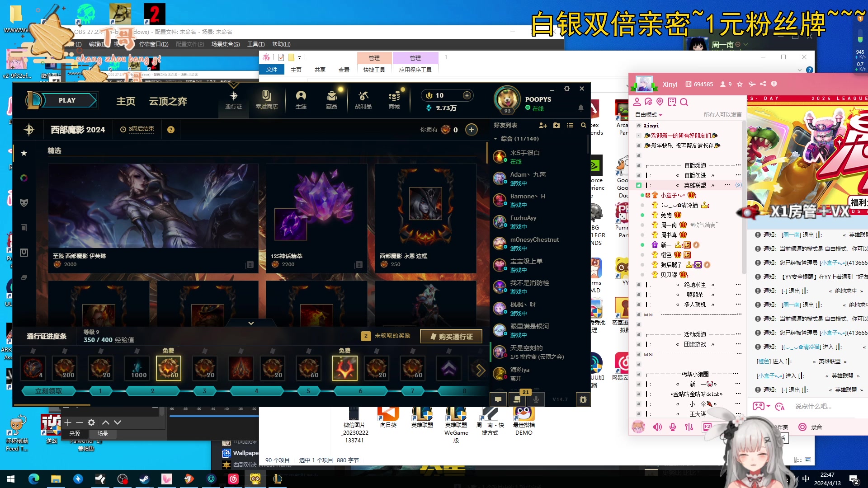
Task: Click the plus button beside 10 RP
Action: click(x=467, y=95)
